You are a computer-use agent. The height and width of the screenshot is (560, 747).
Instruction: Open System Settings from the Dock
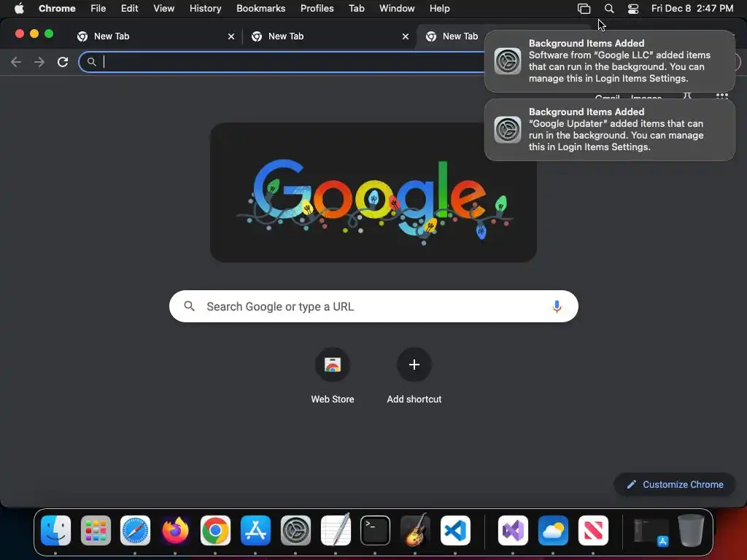click(295, 531)
